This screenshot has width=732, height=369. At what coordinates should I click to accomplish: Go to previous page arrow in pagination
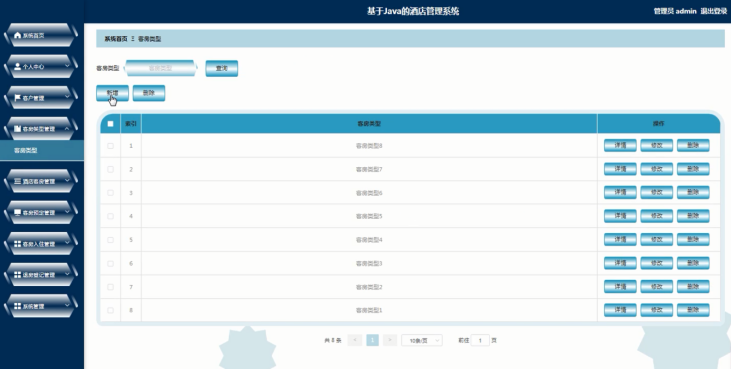pyautogui.click(x=355, y=341)
